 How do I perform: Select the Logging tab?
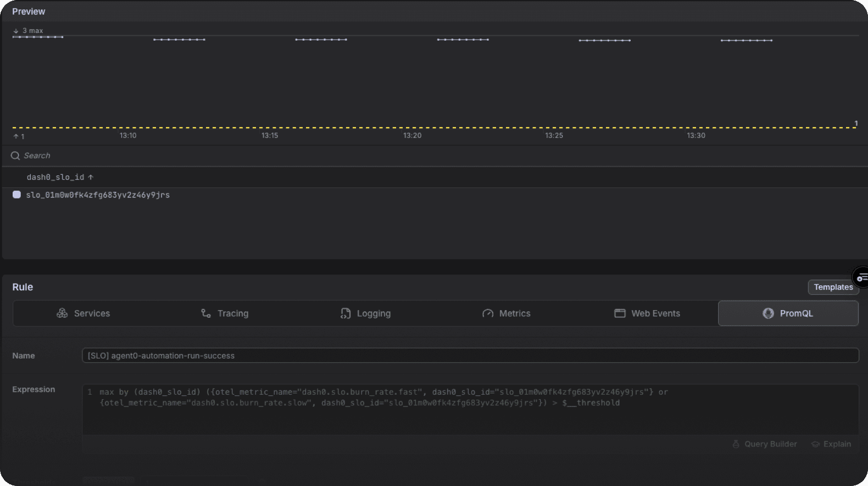366,313
